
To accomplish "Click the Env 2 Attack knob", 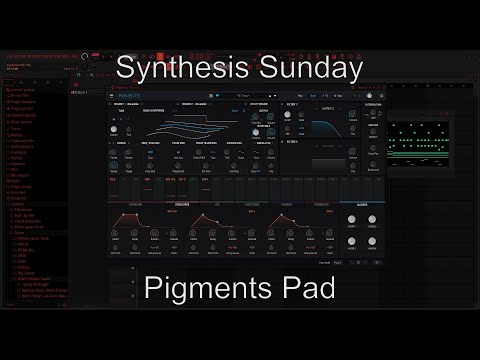I will coord(193,233).
